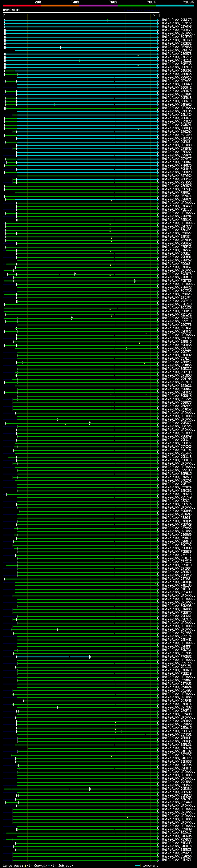
Task: Click label UniRef100_Q08201
Action: [x=177, y=481]
